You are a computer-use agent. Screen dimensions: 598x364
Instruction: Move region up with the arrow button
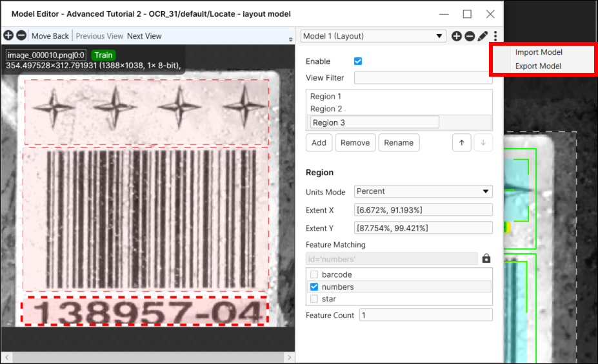click(x=461, y=143)
